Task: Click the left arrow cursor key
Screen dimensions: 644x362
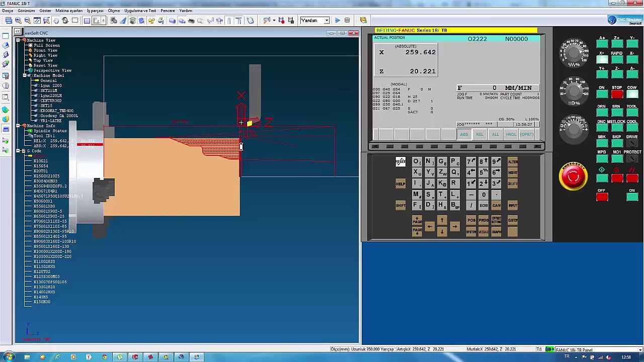Action: (x=430, y=226)
